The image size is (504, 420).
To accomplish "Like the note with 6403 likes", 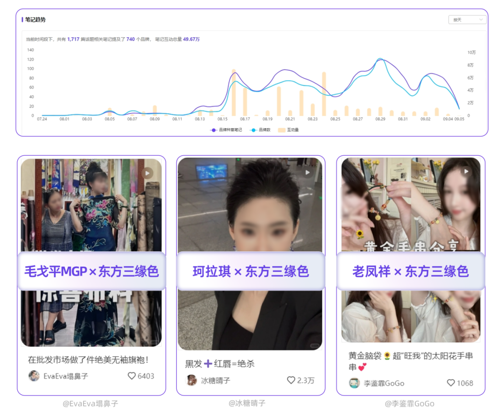I will 132,376.
